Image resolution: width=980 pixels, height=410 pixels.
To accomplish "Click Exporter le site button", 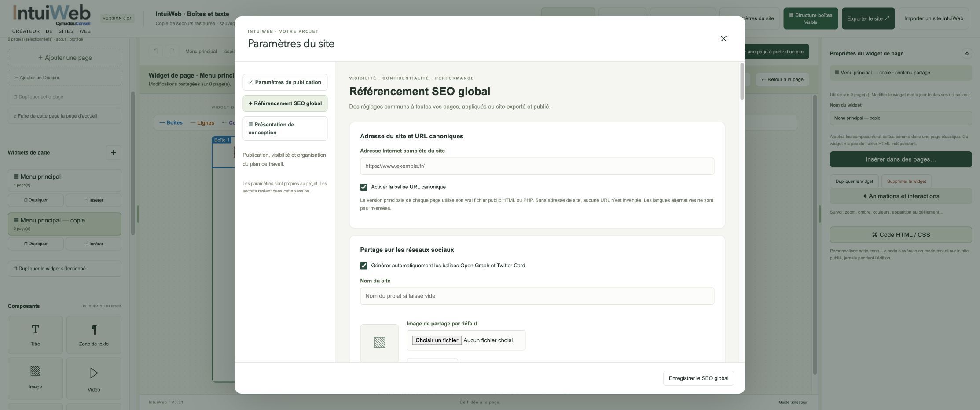I will click(868, 18).
